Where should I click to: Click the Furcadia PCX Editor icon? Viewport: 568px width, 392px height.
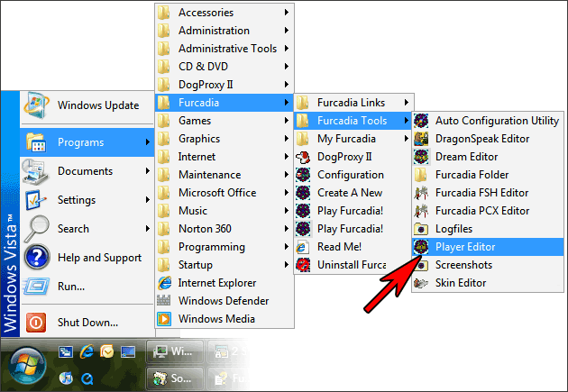click(x=421, y=211)
